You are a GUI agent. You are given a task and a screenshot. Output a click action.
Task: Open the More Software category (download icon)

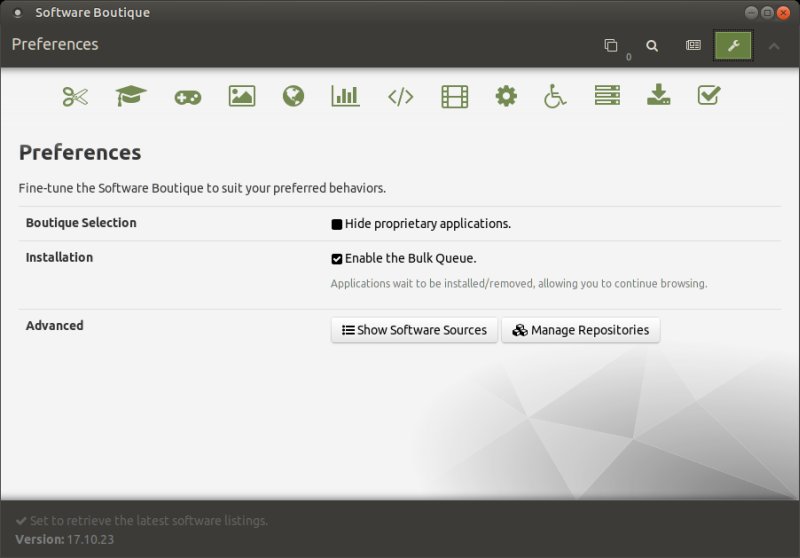point(658,96)
